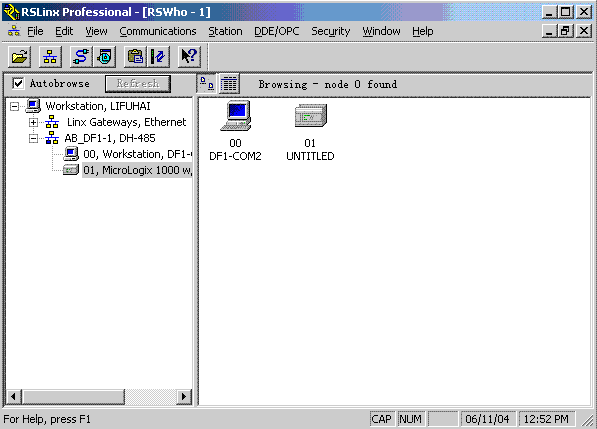Click the Open Project folder toolbar icon
597x429 pixels.
(x=20, y=57)
